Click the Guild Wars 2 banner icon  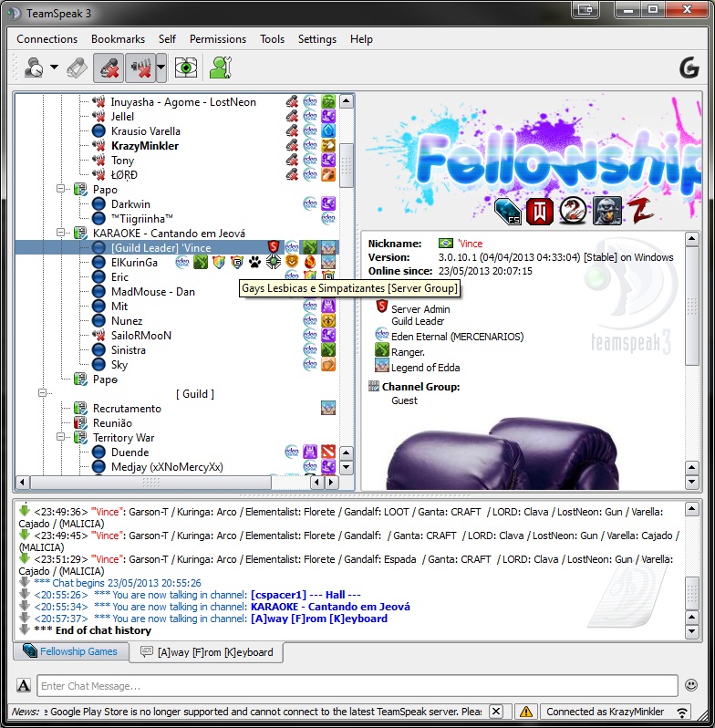pos(573,211)
